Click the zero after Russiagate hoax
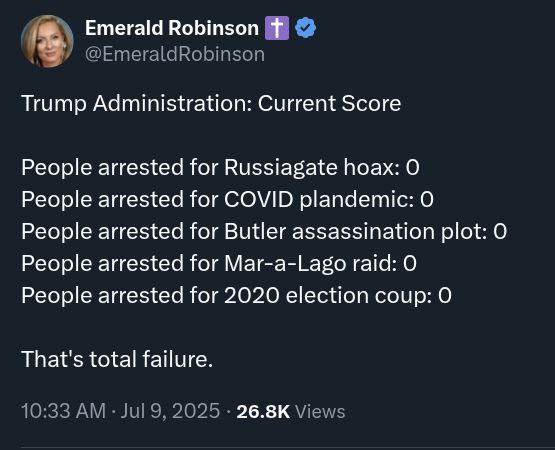Viewport: 555px width, 450px height. [x=412, y=167]
